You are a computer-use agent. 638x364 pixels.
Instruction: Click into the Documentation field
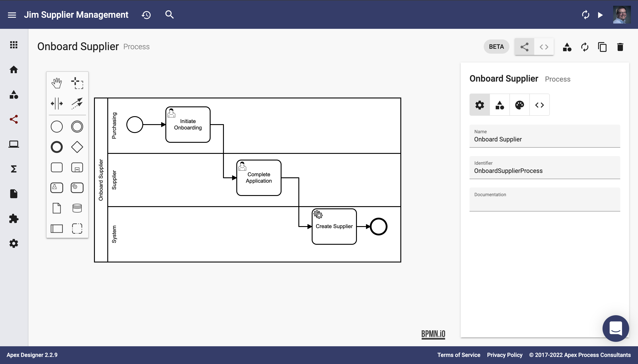(x=545, y=200)
